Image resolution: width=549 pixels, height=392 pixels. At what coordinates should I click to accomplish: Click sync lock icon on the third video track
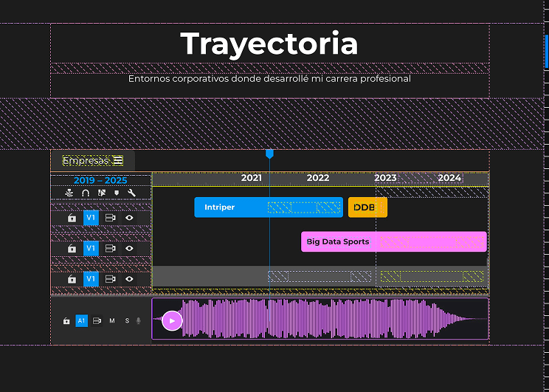110,279
